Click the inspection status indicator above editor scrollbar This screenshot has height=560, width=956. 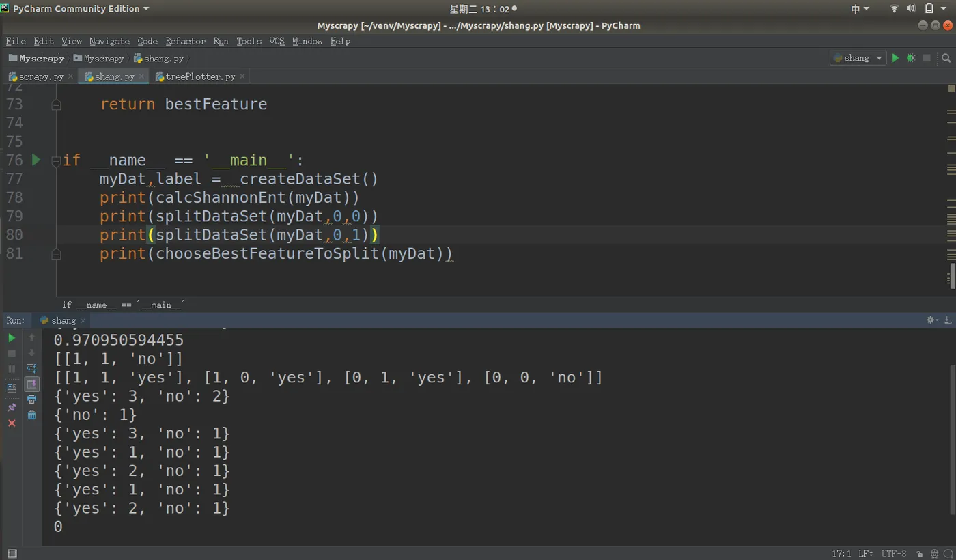pos(950,89)
